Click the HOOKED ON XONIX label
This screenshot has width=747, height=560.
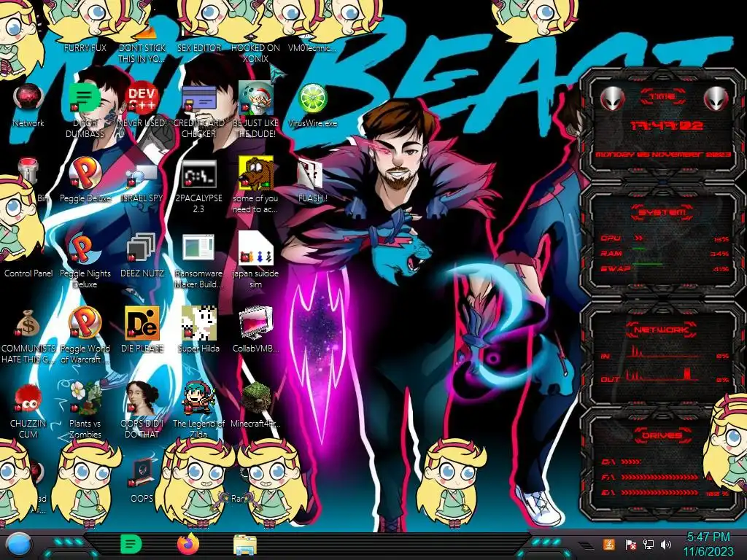tap(256, 53)
